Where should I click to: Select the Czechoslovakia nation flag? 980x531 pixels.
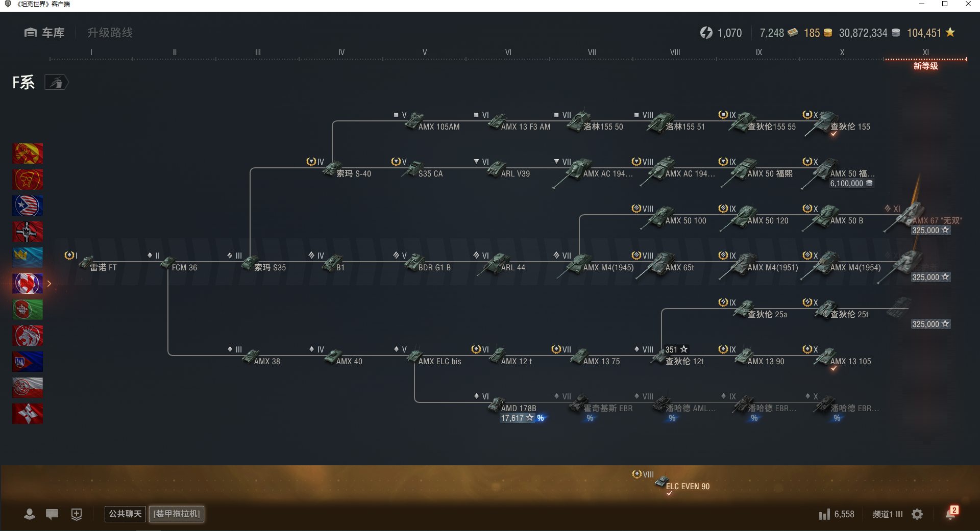click(28, 362)
